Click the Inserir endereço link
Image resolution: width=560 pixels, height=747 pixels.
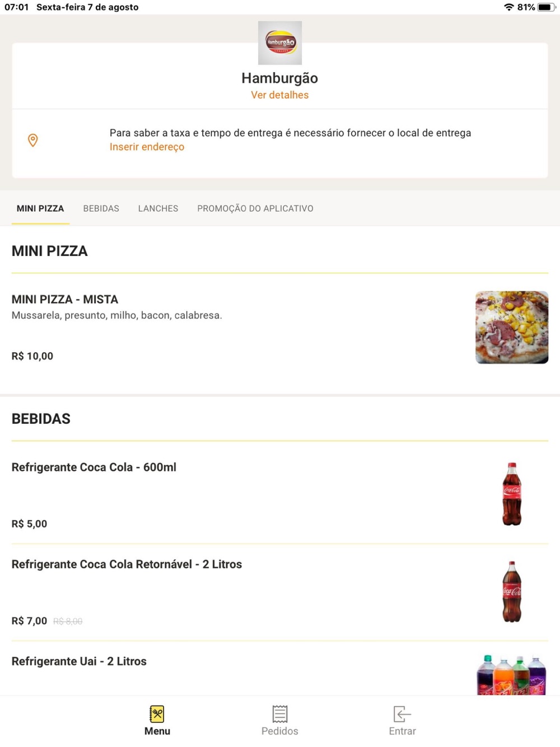click(x=147, y=147)
